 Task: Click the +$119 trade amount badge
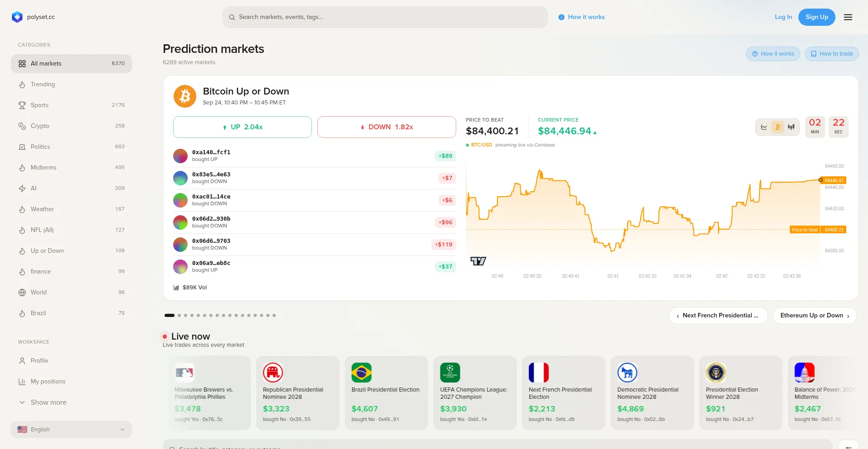click(x=443, y=245)
